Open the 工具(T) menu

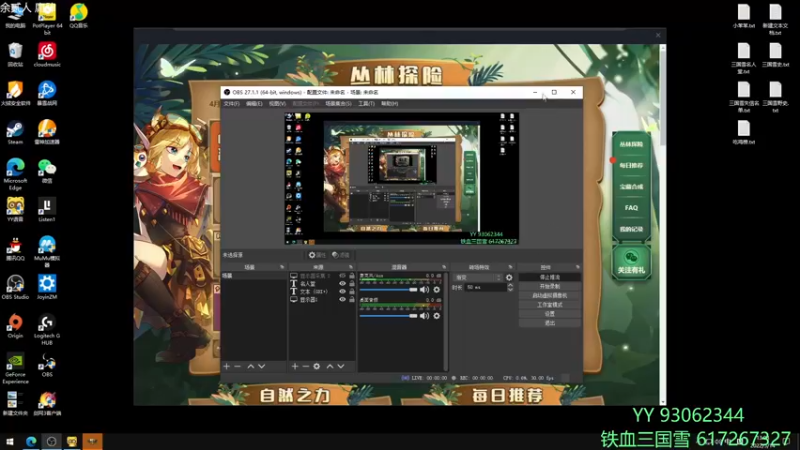(x=366, y=104)
